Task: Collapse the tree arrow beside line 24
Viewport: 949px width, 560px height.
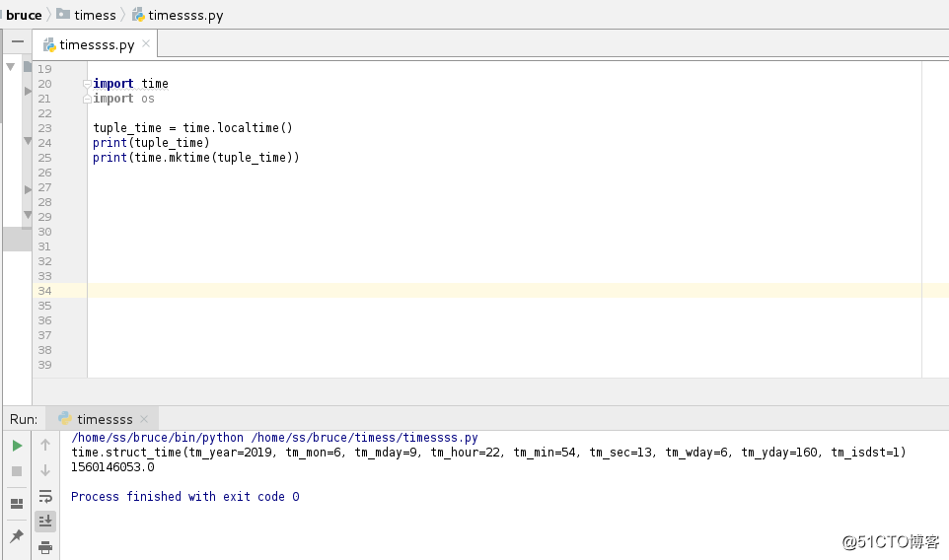Action: 28,141
